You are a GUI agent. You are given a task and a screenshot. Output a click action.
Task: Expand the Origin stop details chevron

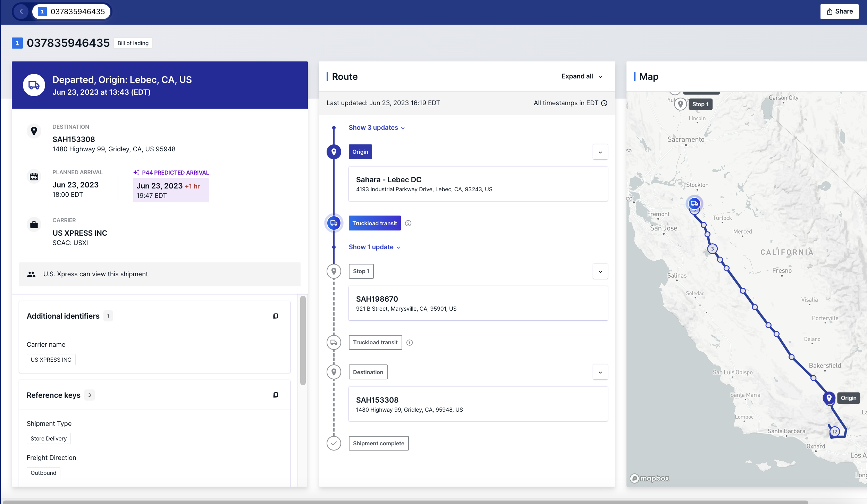pos(600,152)
